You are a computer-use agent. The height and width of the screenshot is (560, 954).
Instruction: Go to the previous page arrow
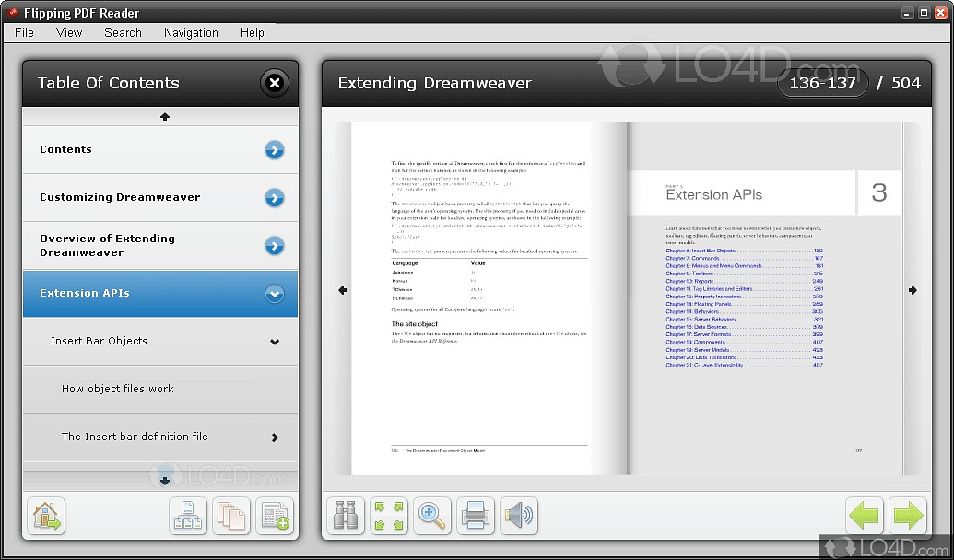(864, 516)
